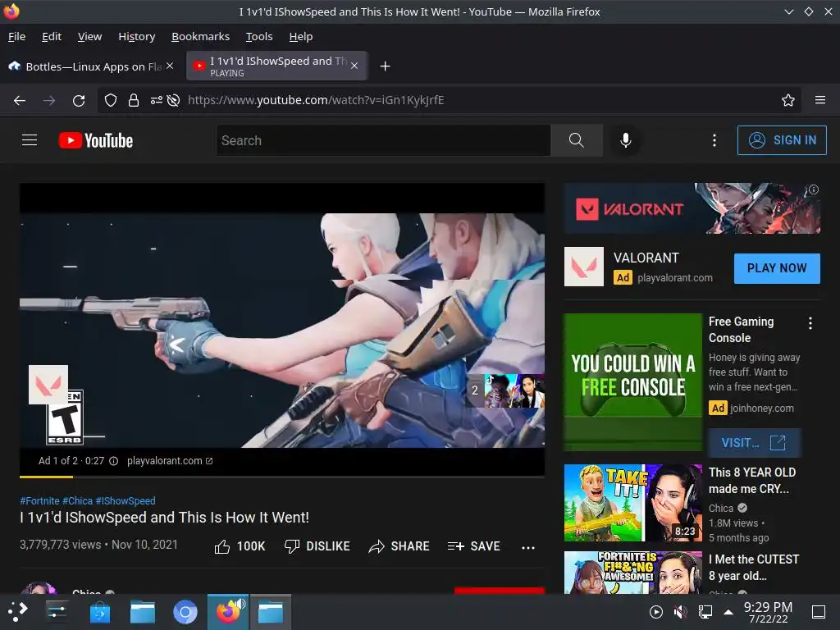840x630 pixels.
Task: Click upcoming video preview thumbnail in player
Action: pyautogui.click(x=505, y=390)
